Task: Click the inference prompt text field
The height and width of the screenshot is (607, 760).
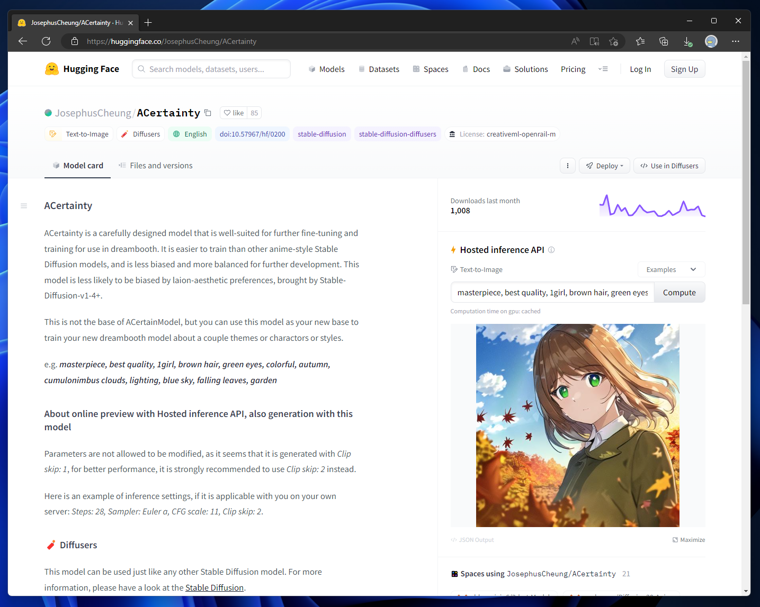Action: pyautogui.click(x=552, y=293)
